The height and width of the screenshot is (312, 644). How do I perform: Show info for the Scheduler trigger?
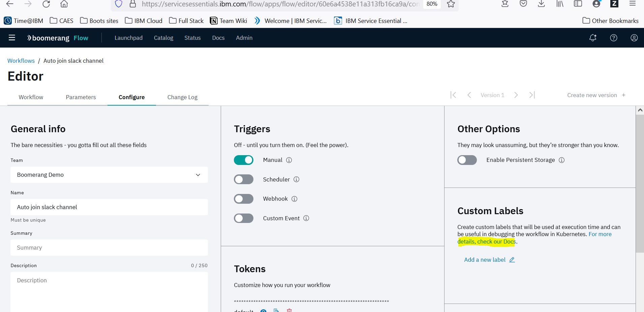tap(297, 179)
